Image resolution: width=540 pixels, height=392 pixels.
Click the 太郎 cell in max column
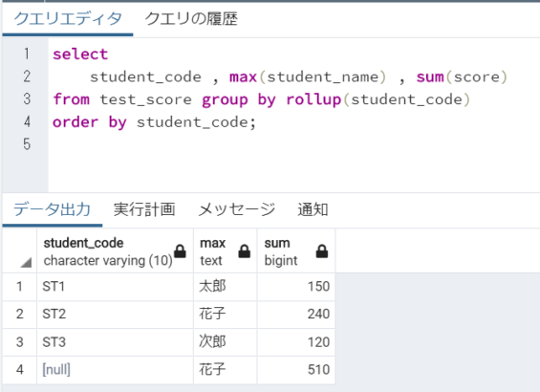(226, 287)
